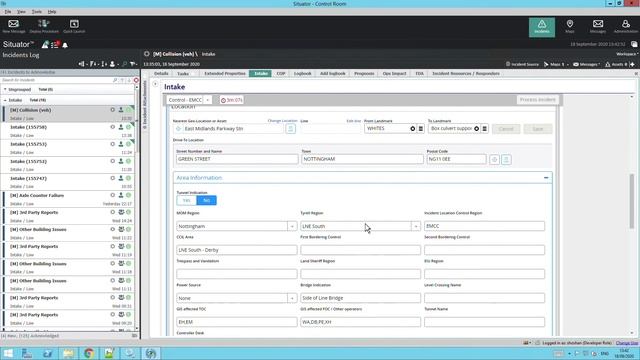
Task: Set Tunnel Indication to Yes
Action: point(187,200)
